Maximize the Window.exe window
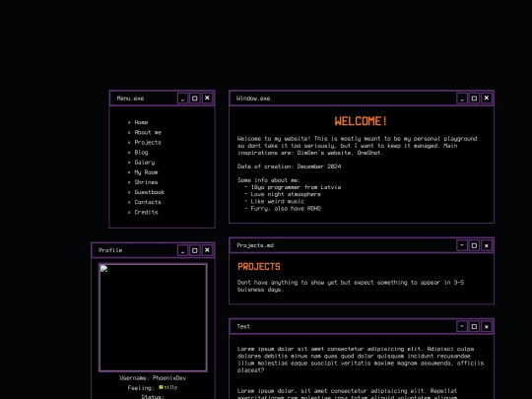 pyautogui.click(x=474, y=99)
